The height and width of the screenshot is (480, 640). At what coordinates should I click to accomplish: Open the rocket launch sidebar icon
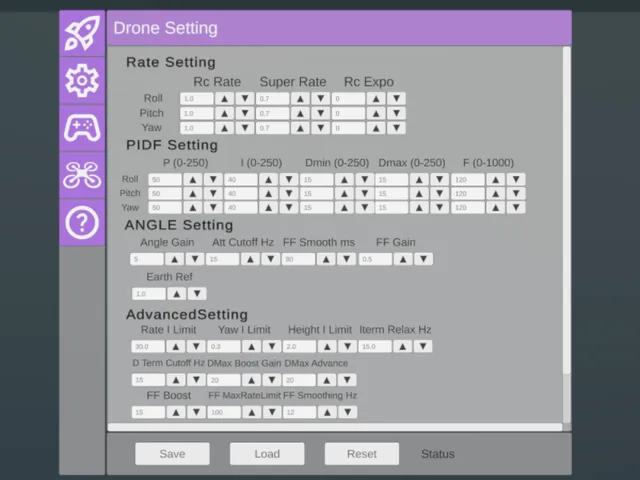coord(82,33)
